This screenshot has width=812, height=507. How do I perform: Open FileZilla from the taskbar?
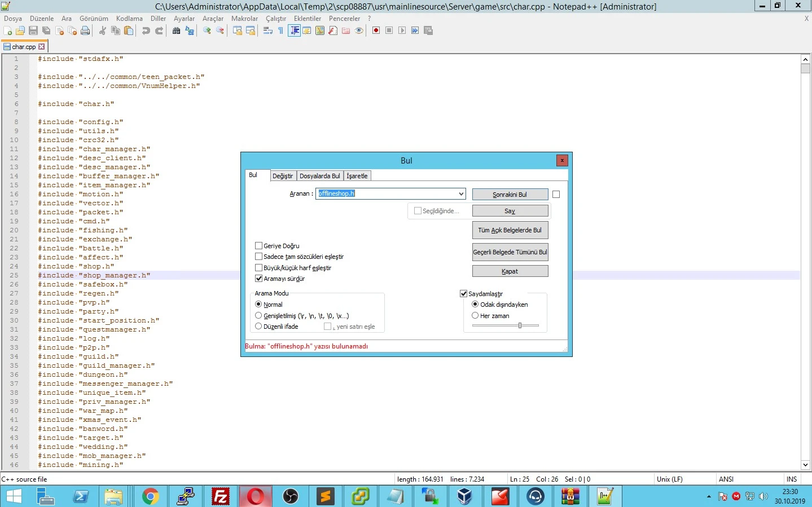click(220, 496)
